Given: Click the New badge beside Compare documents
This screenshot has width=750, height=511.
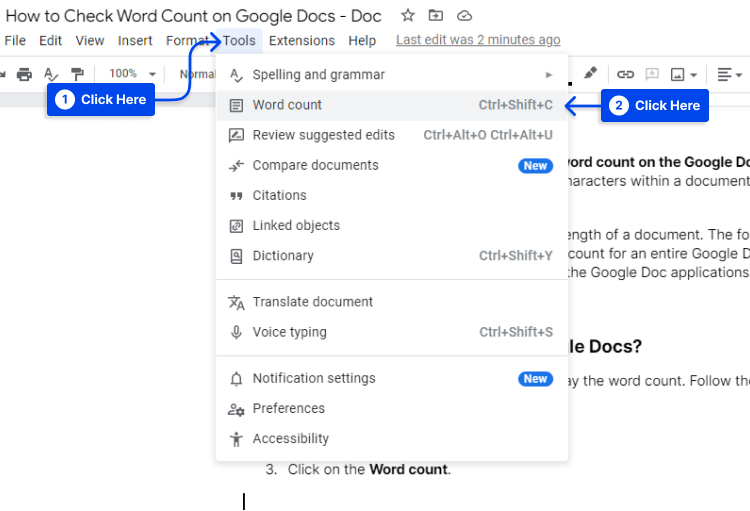Looking at the screenshot, I should (535, 166).
